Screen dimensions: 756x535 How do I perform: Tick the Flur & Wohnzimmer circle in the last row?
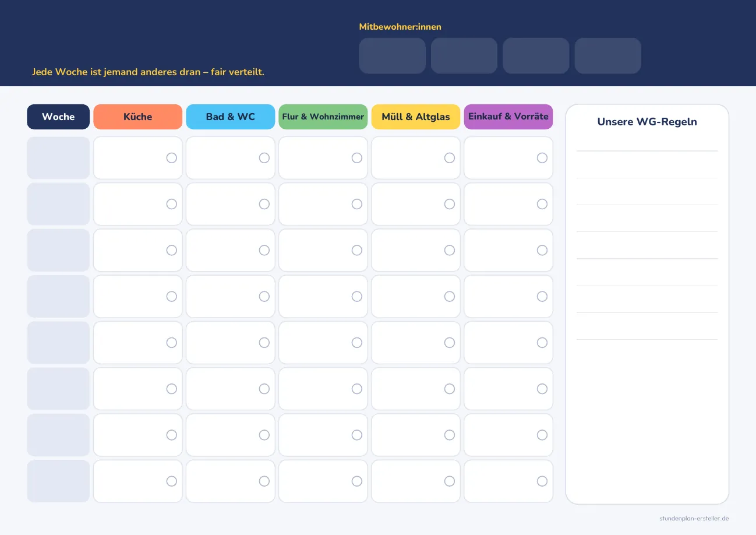[356, 481]
